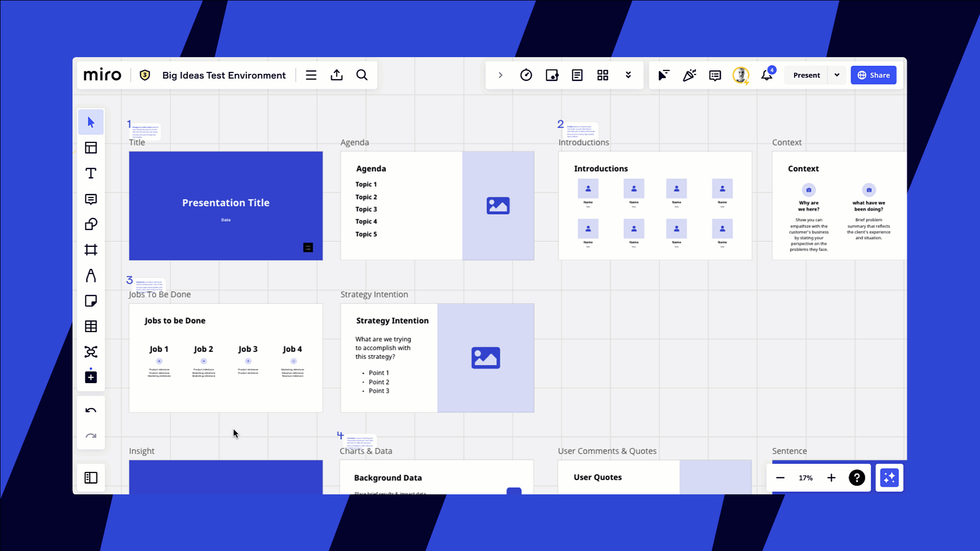Expand the Present dropdown arrow

(x=837, y=76)
